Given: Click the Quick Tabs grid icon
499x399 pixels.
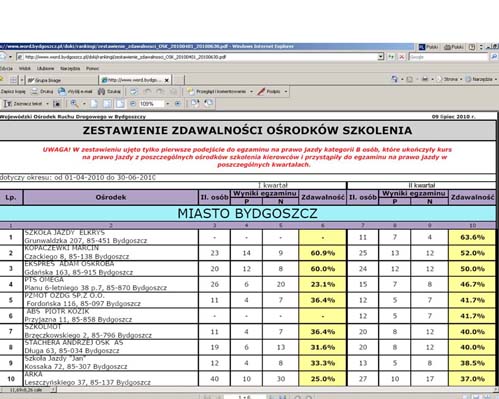Looking at the screenshot, I should [13, 80].
